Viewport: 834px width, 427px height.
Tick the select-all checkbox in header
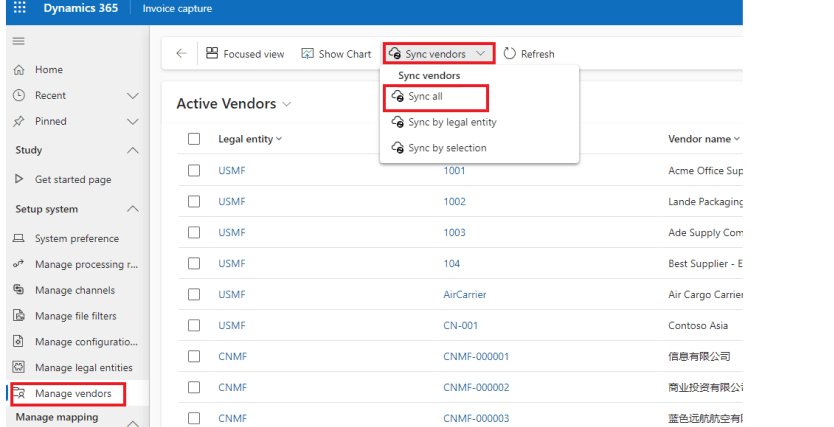194,139
